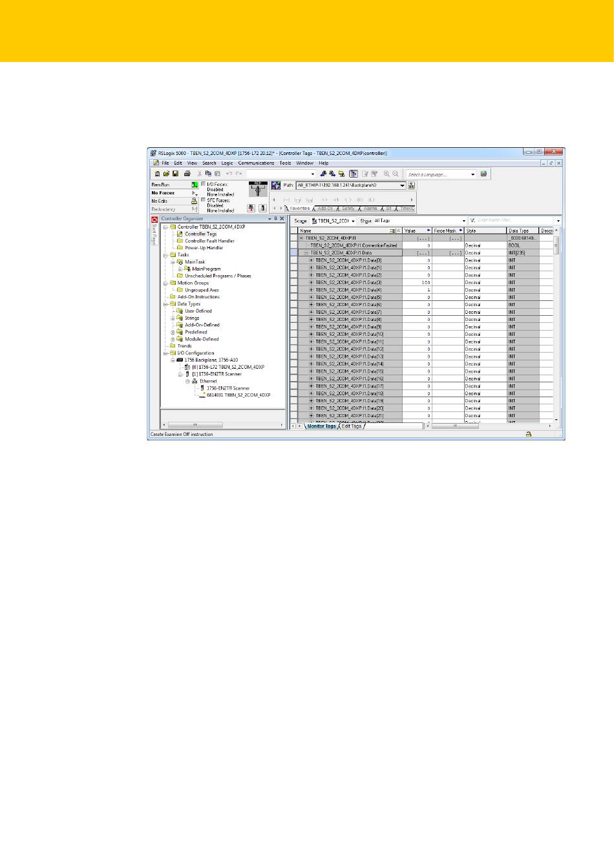Click the Open project folder icon
The width and height of the screenshot is (614, 868).
point(166,174)
